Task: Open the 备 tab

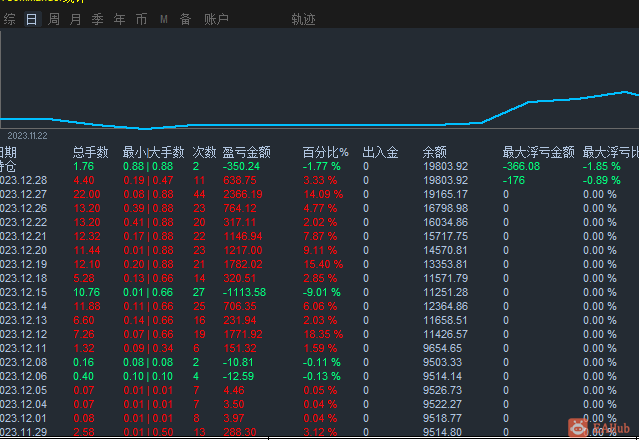Action: tap(185, 19)
